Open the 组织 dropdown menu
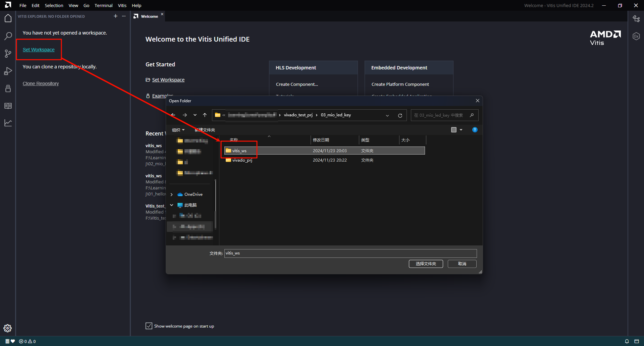 pos(178,130)
